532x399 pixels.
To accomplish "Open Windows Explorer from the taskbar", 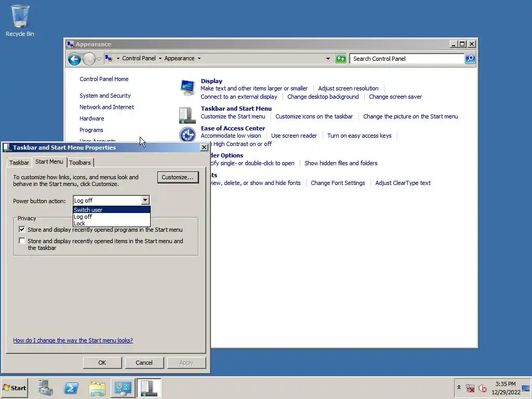I will tap(97, 388).
